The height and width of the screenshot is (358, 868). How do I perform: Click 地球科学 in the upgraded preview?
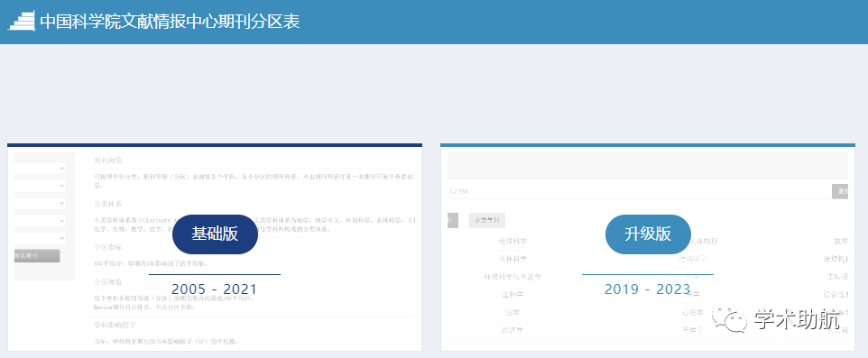(x=512, y=242)
